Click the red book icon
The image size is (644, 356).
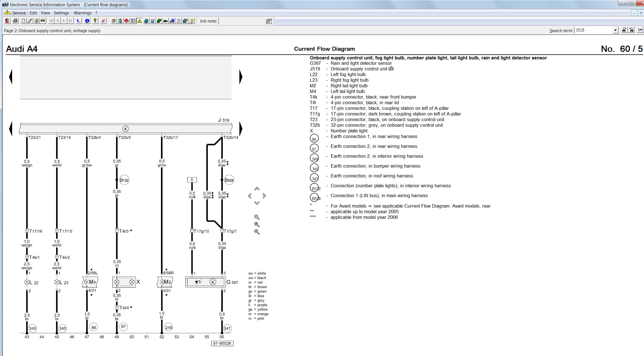tap(127, 21)
